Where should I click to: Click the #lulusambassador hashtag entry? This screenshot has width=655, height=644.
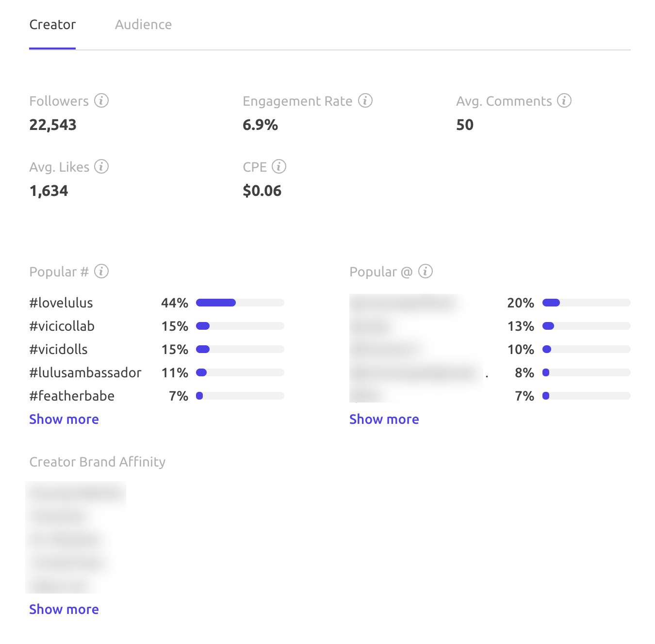(85, 372)
